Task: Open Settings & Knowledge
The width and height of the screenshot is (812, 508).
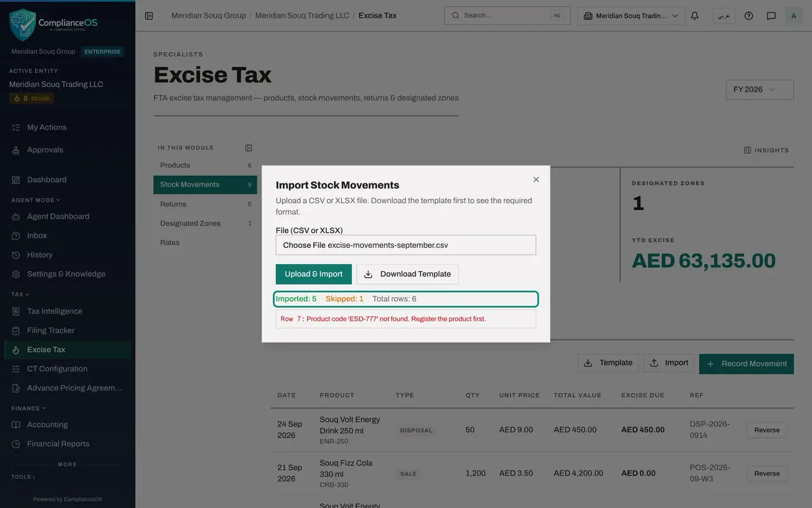Action: click(67, 274)
